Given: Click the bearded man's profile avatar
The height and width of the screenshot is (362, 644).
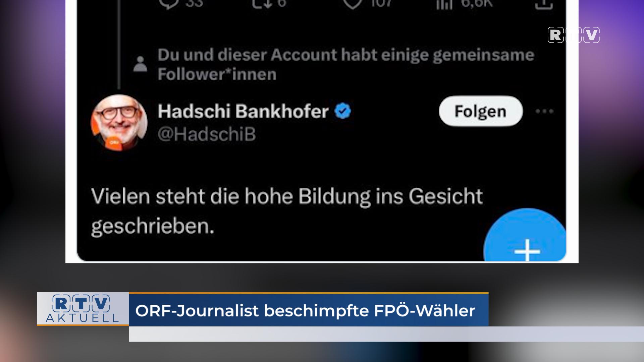Looking at the screenshot, I should [x=119, y=123].
